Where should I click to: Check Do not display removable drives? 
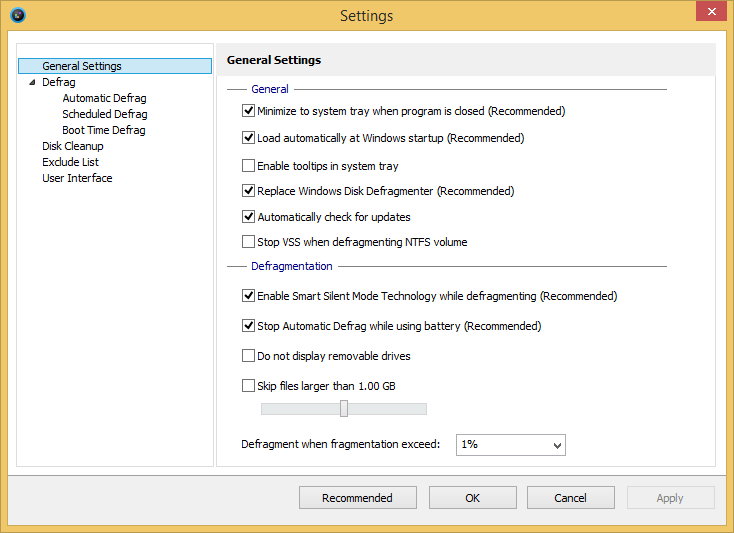tap(249, 356)
